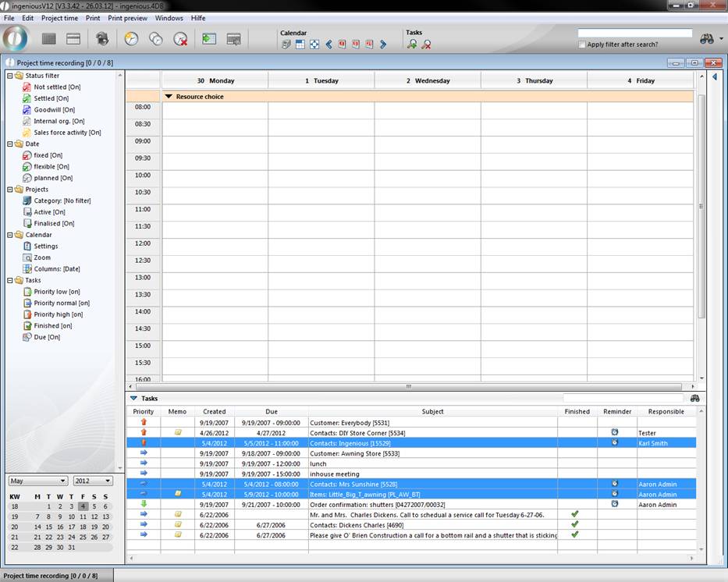
Task: Click the calendar Zoom item in sidebar
Action: pos(41,257)
